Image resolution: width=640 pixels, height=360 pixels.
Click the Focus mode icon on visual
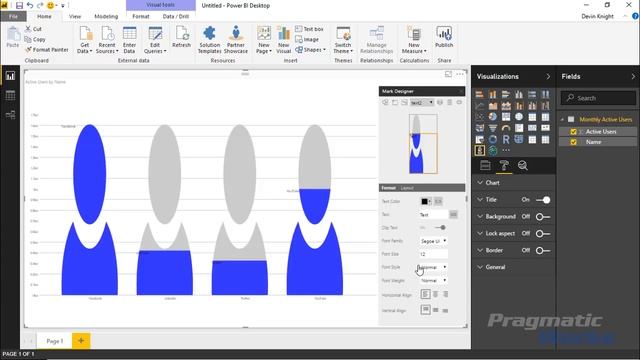tap(448, 74)
